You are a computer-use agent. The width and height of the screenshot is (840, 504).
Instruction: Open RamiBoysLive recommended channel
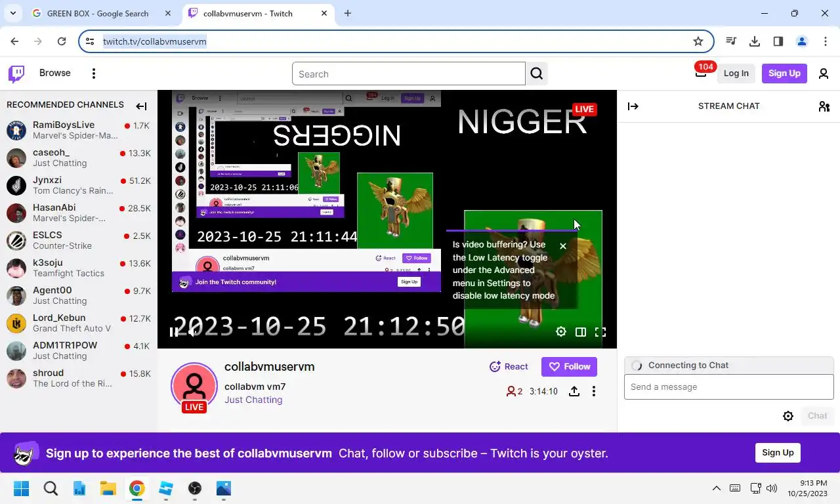79,130
